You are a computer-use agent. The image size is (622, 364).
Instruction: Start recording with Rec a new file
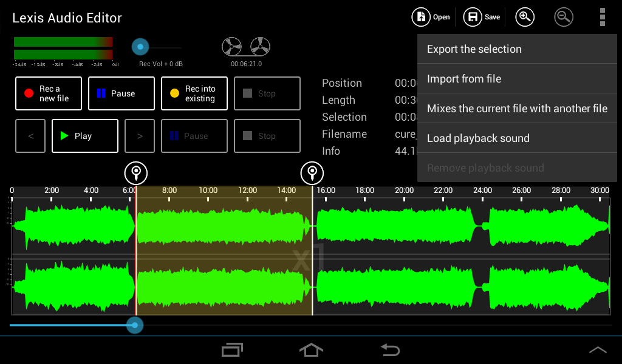pos(49,93)
